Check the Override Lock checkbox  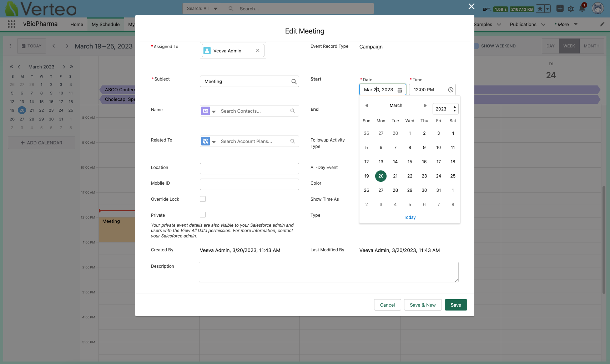click(x=203, y=199)
